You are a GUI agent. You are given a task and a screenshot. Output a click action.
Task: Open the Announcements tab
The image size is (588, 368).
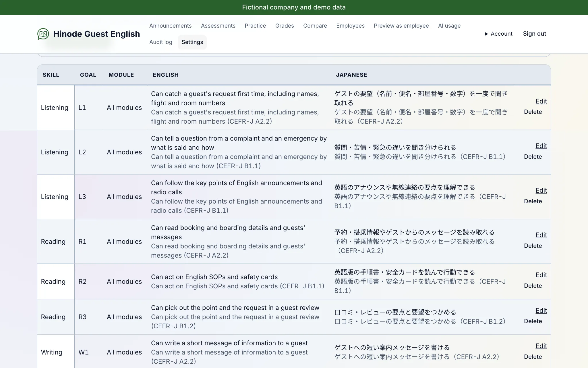point(170,26)
